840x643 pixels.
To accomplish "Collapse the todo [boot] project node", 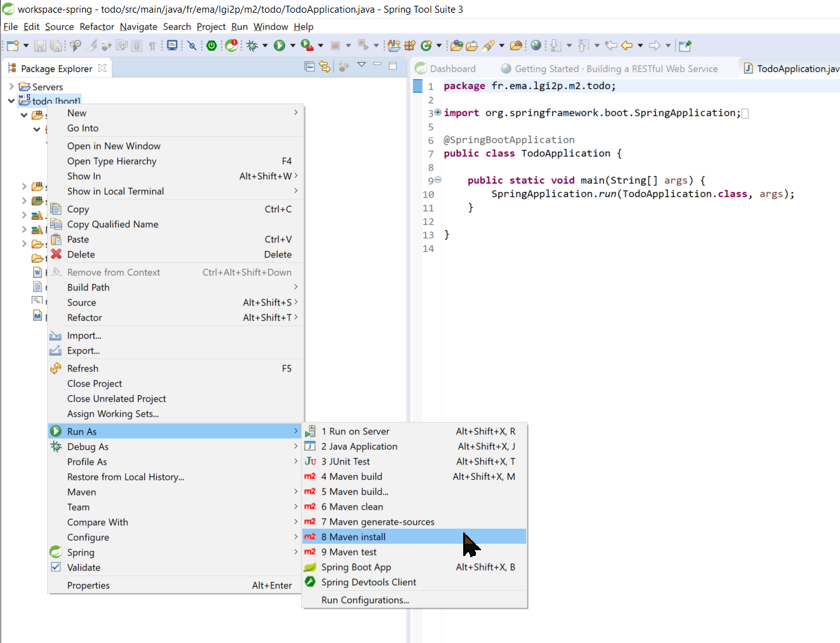I will (11, 100).
